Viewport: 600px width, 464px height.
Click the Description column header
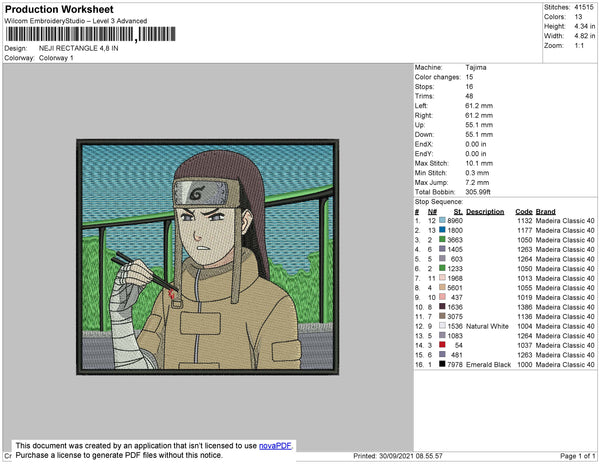[x=485, y=212]
